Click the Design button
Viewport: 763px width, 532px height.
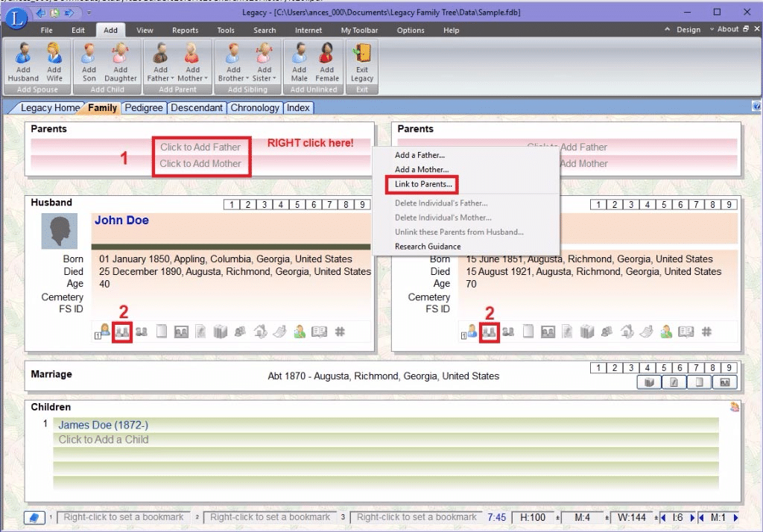(688, 29)
